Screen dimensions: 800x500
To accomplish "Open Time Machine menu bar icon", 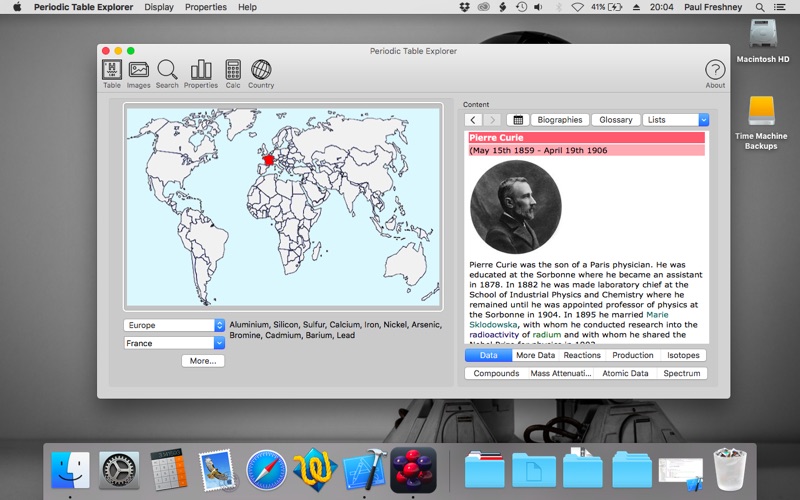I will pos(521,7).
